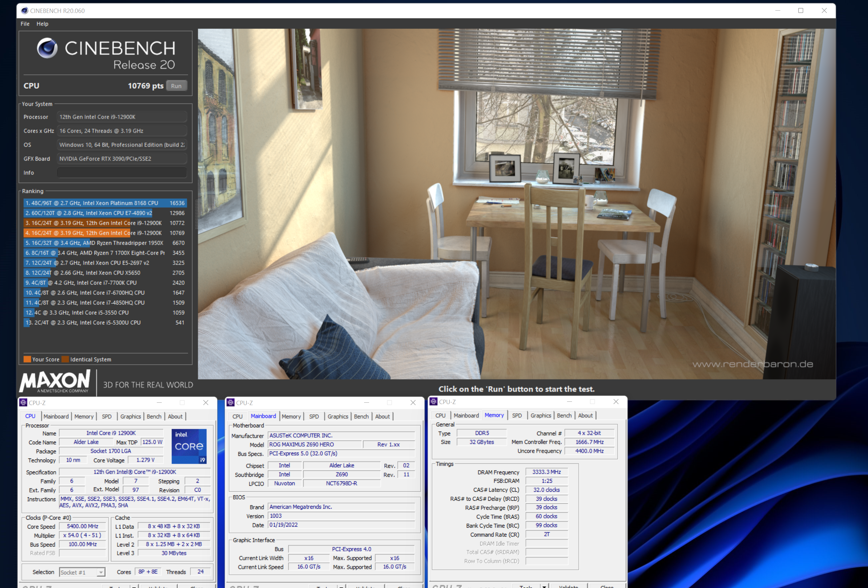Viewport: 868px width, 588px height.
Task: Select the Ryzen 7 1700X Eight-Core ranking row
Action: point(105,253)
